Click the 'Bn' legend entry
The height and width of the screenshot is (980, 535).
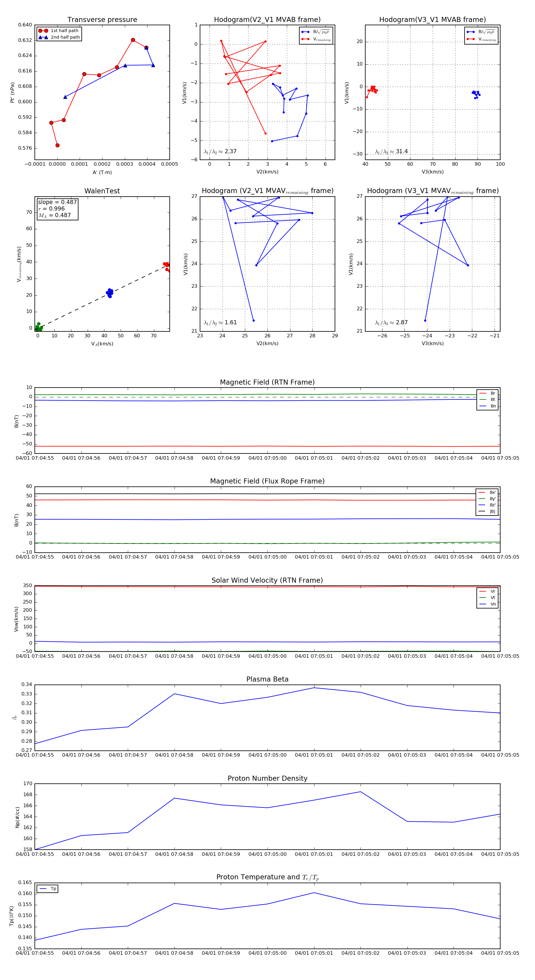click(487, 406)
